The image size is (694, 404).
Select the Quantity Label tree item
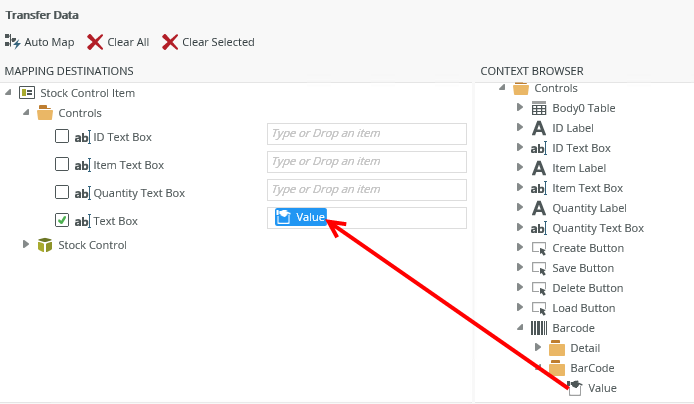[x=589, y=208]
